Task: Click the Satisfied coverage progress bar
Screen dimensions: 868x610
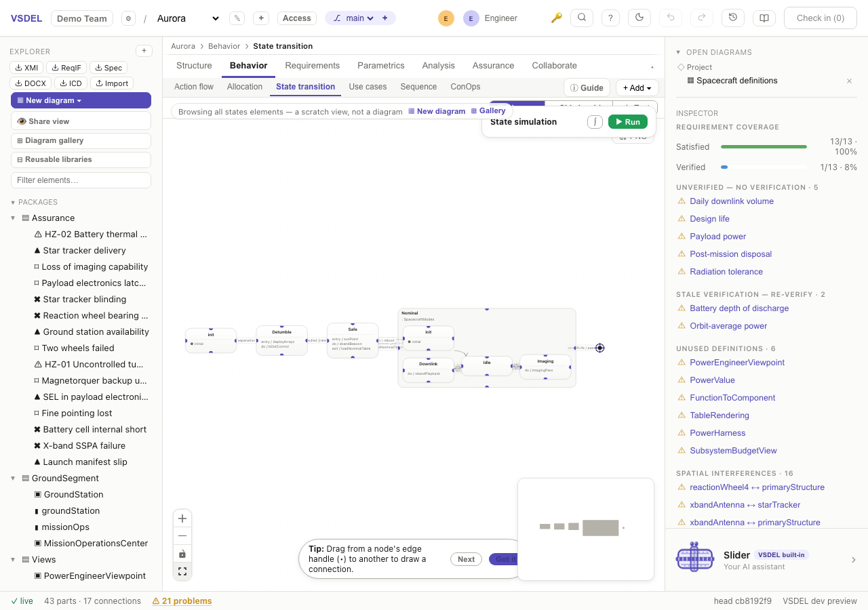Action: click(x=764, y=146)
